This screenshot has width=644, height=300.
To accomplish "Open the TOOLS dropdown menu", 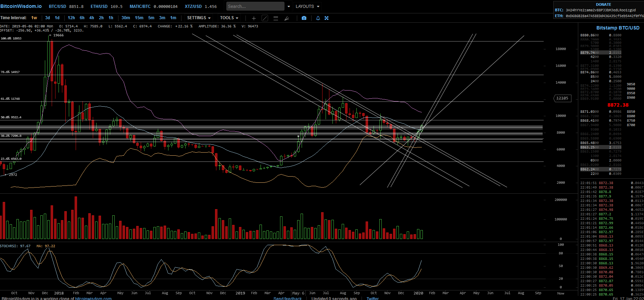I will click(x=229, y=18).
